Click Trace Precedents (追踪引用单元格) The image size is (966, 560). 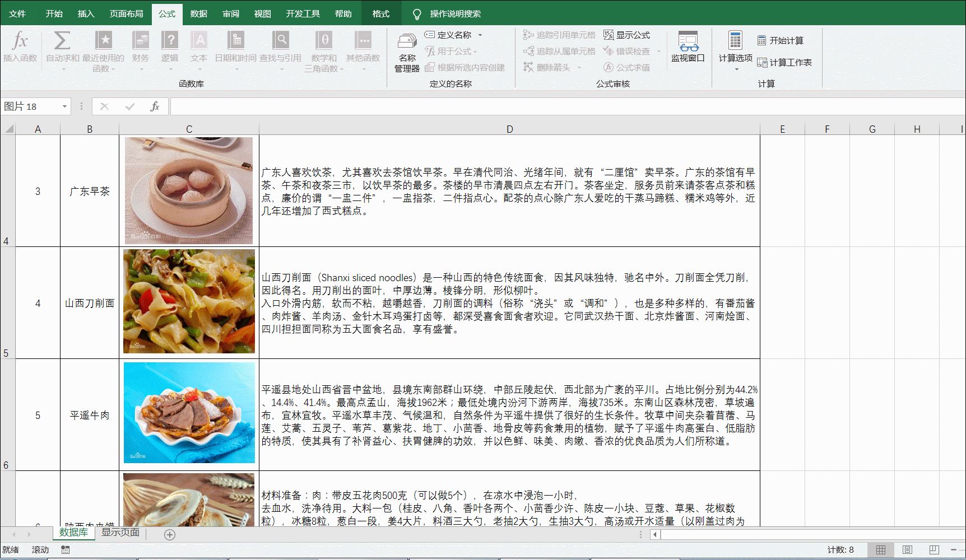point(559,35)
